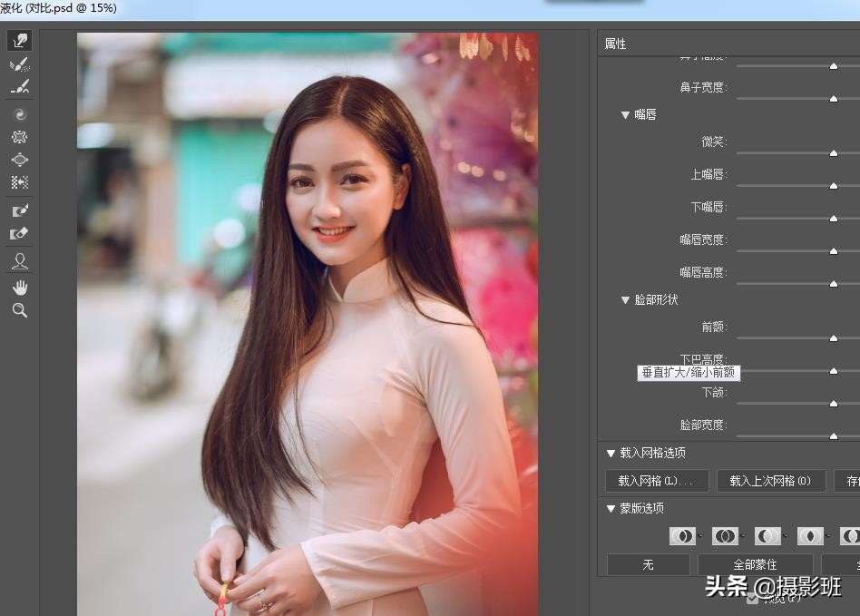Select the Hand tool
Viewport: 860px width, 616px height.
(x=20, y=288)
